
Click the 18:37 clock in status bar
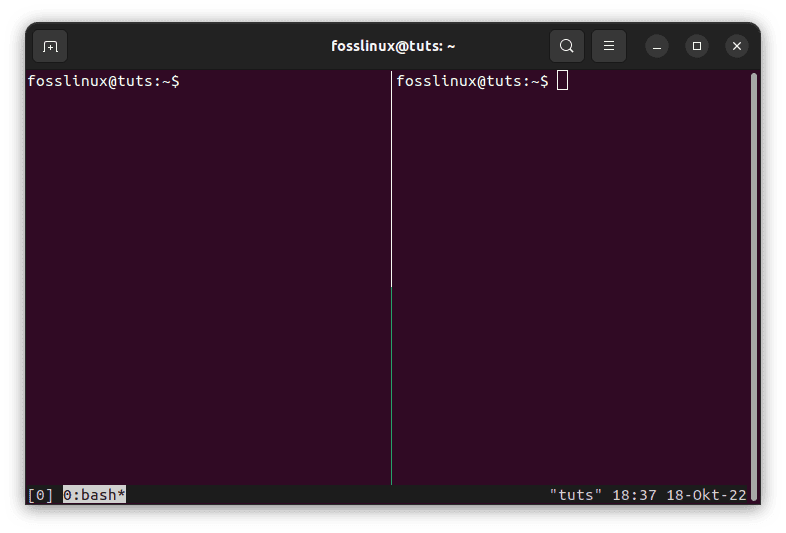632,495
